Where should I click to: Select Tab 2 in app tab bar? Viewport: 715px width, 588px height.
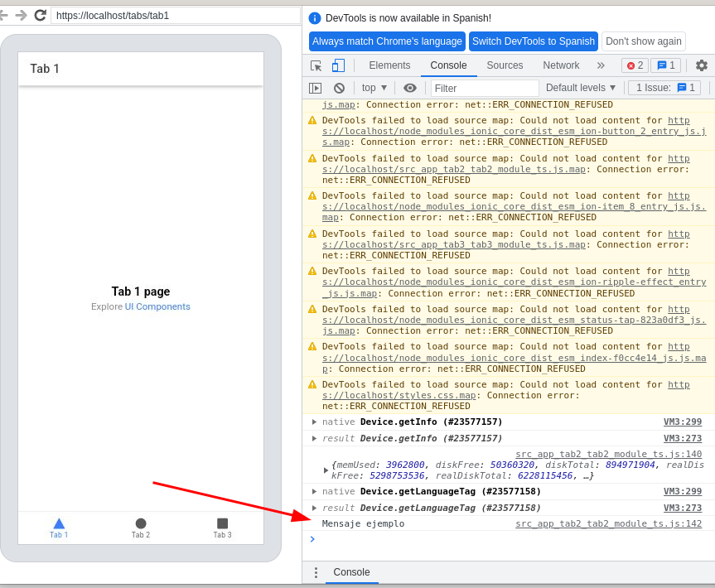(x=141, y=528)
